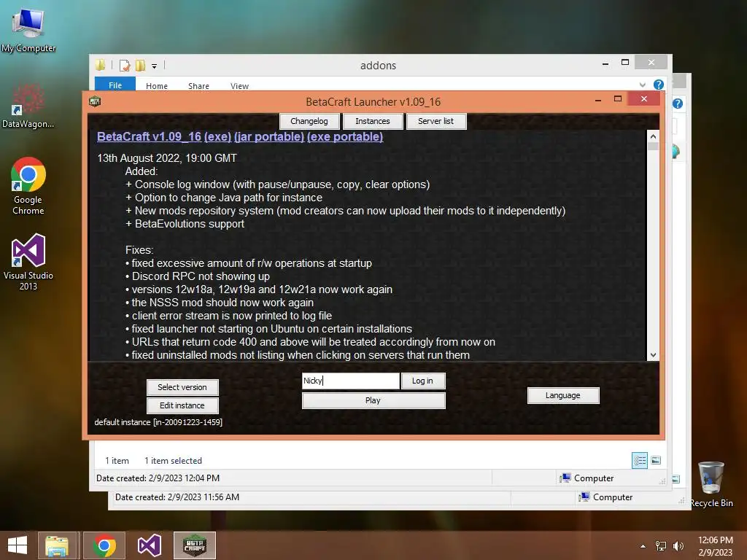Switch addons window to details view

pos(640,461)
